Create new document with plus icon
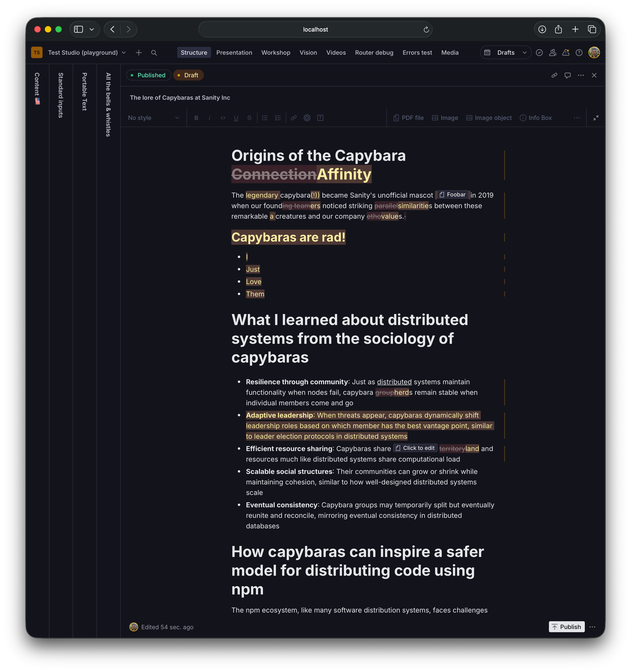 tap(139, 52)
